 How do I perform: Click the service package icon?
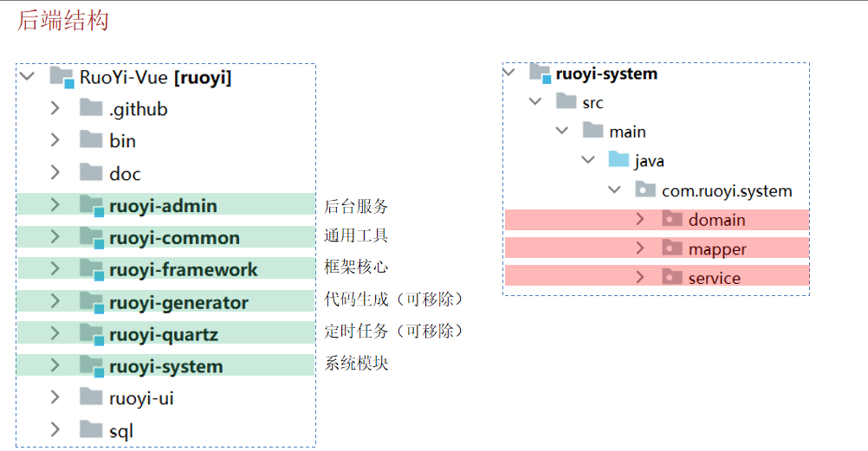[x=672, y=276]
